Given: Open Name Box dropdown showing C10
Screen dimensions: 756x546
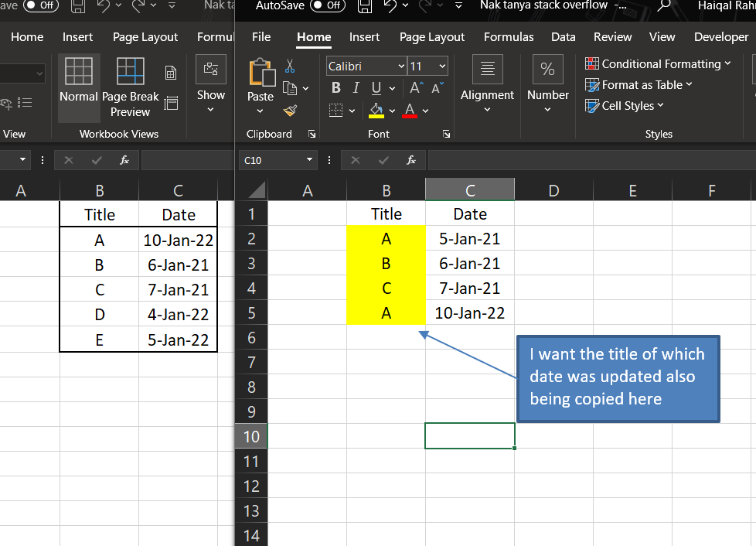Looking at the screenshot, I should click(309, 159).
